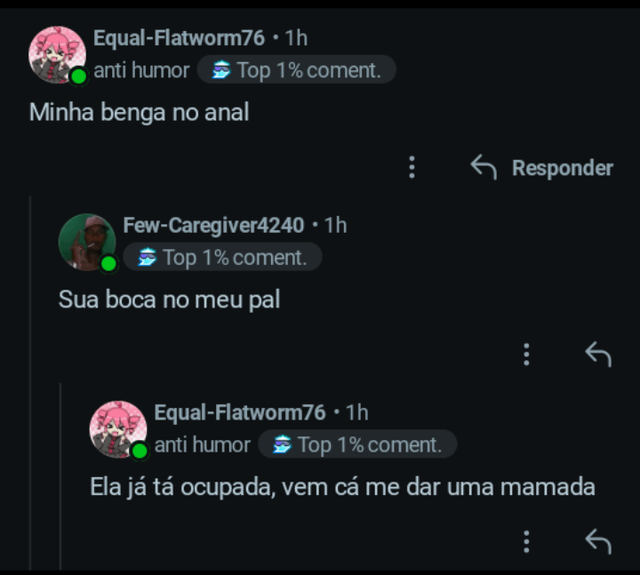640x575 pixels.
Task: Click the reply arrow icon beside Responder
Action: click(484, 167)
